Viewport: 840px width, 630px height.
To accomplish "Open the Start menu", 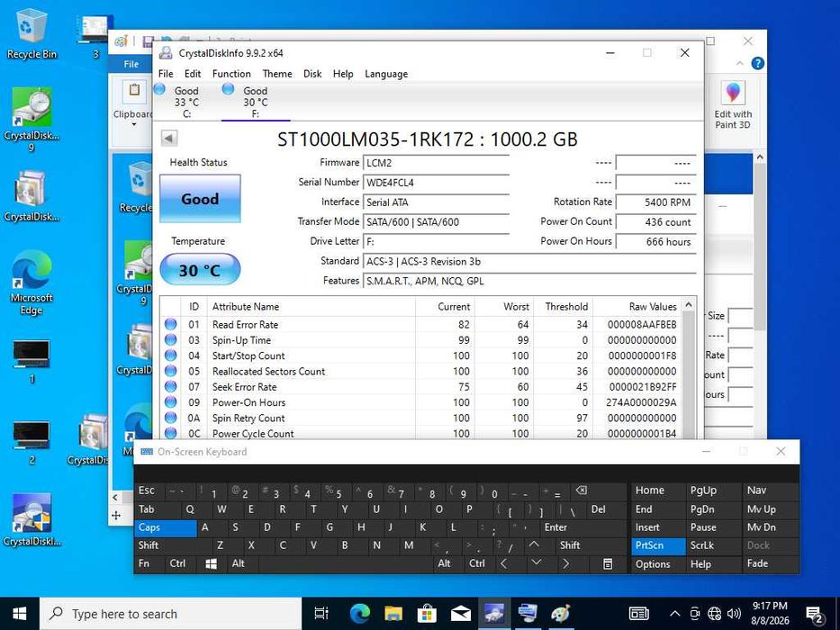I will (x=20, y=614).
